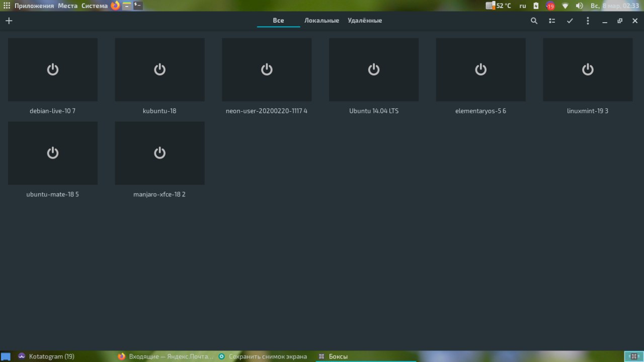The width and height of the screenshot is (644, 362).
Task: Open the Система menu
Action: click(95, 6)
